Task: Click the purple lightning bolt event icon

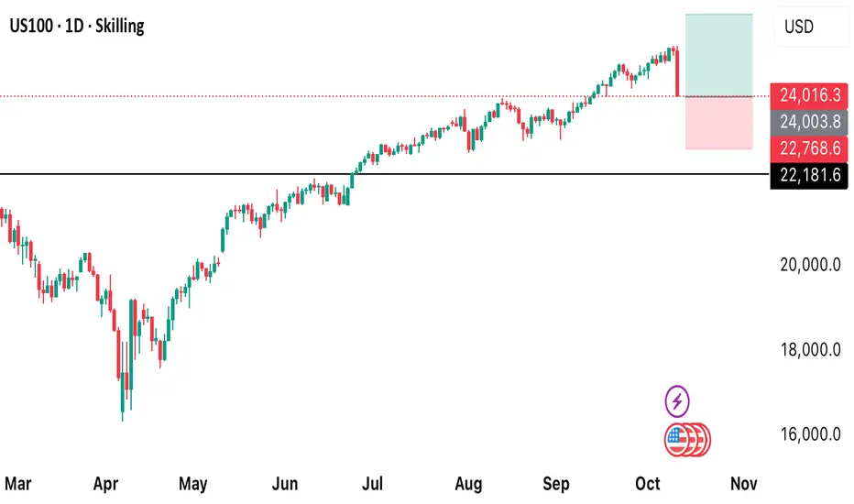Action: [677, 400]
